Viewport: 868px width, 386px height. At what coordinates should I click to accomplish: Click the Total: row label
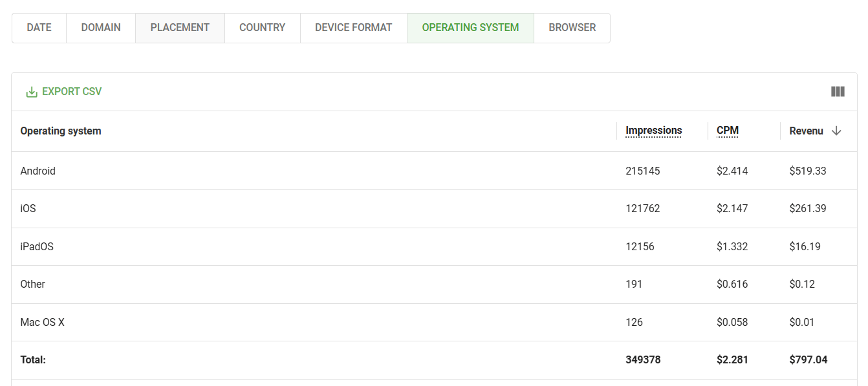coord(33,360)
